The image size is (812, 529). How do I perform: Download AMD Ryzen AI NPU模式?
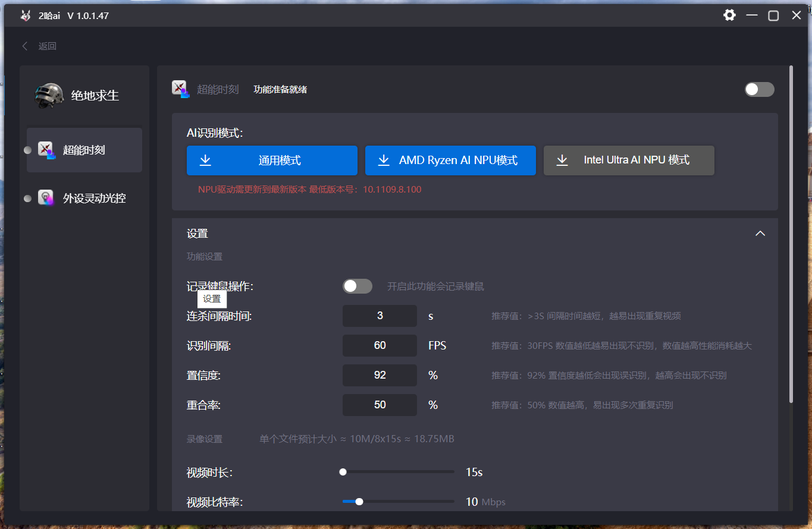coord(450,160)
